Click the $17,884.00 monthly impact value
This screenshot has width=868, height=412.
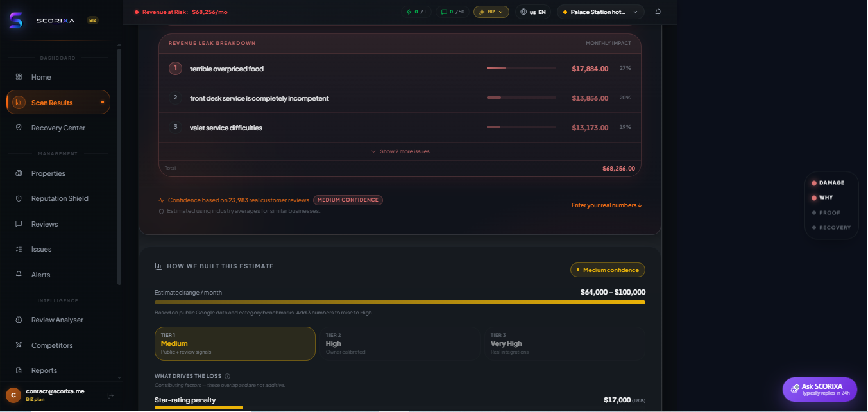(590, 69)
